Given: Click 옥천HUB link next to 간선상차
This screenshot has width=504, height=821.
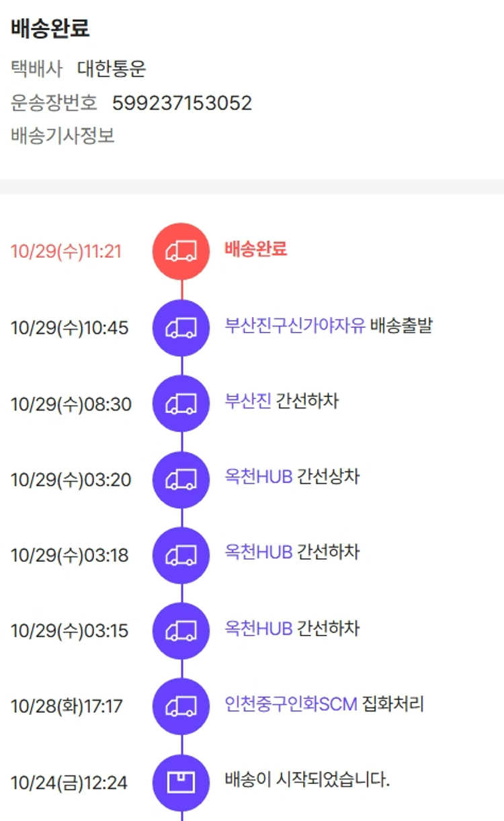Looking at the screenshot, I should [x=259, y=477].
